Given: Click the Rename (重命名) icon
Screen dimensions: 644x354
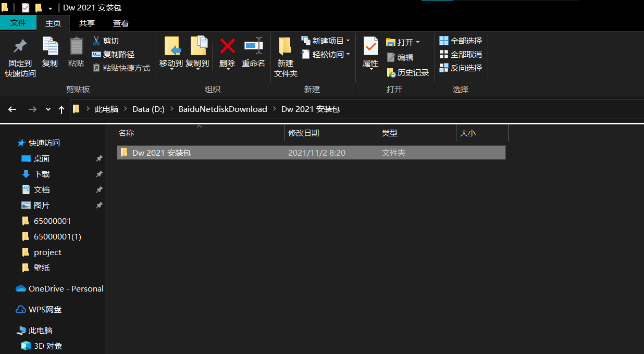Looking at the screenshot, I should [x=253, y=46].
